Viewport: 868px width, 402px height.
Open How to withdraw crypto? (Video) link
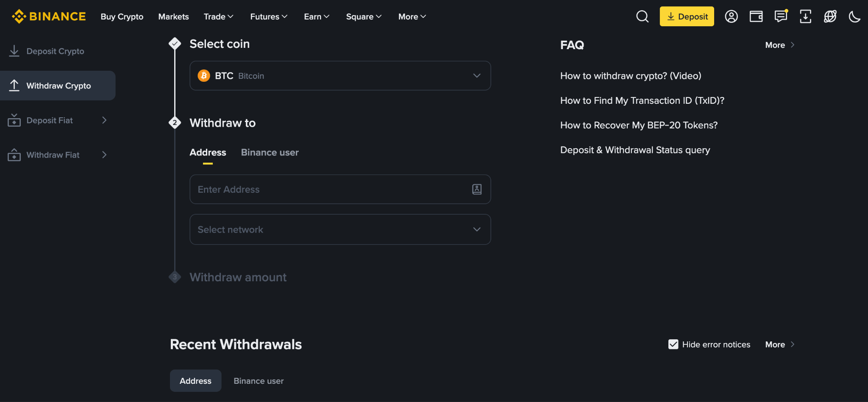pyautogui.click(x=631, y=76)
